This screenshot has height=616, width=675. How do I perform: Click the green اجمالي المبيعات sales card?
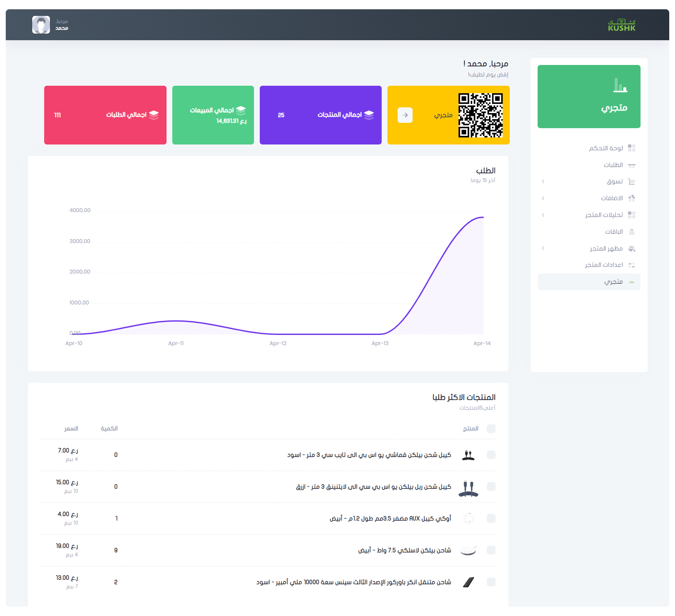click(213, 115)
